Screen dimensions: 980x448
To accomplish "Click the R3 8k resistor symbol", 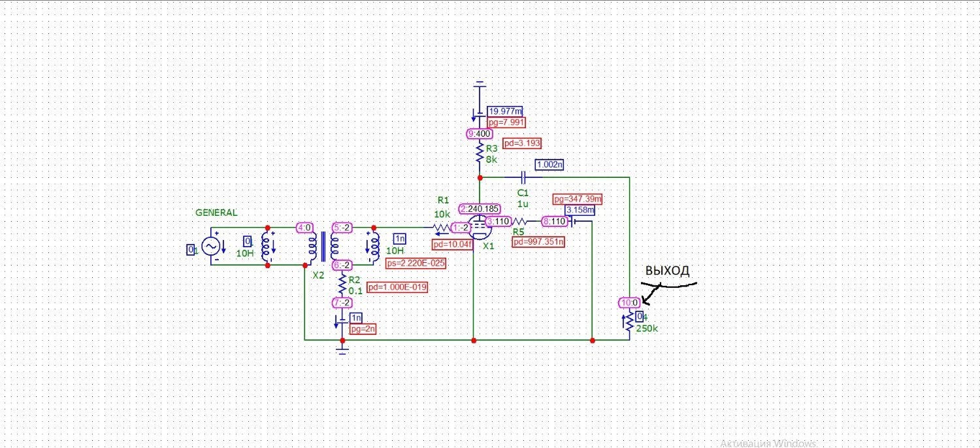I will point(480,155).
